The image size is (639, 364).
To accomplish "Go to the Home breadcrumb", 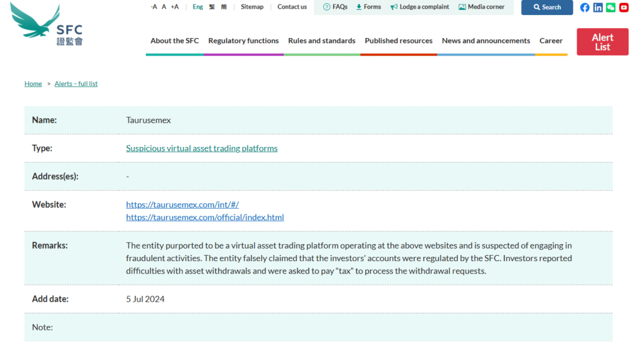I will tap(33, 84).
